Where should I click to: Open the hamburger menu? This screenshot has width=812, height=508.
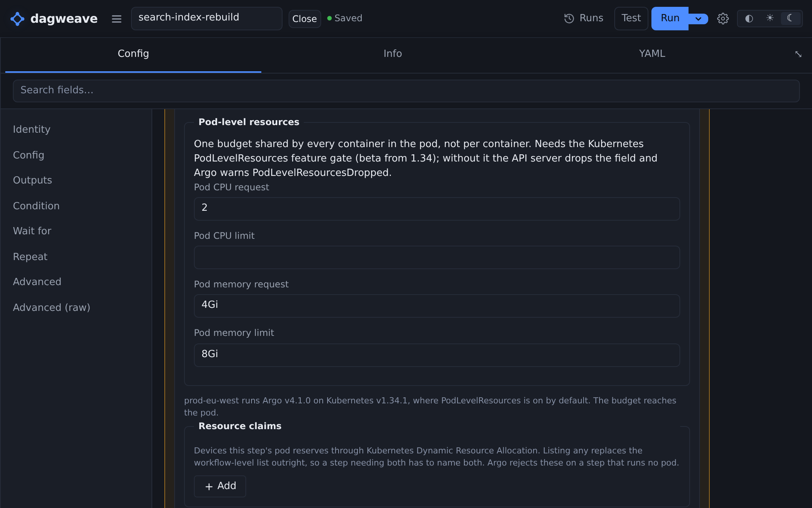(117, 19)
